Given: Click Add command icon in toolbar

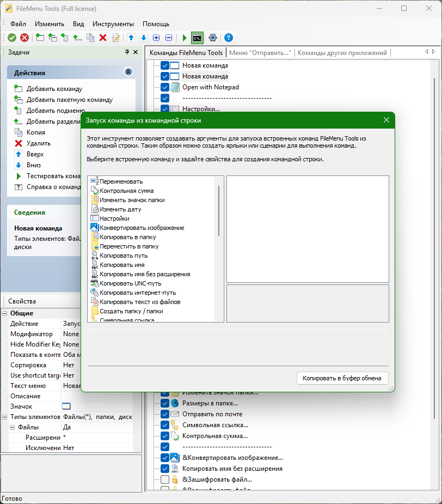Looking at the screenshot, I should (40, 38).
